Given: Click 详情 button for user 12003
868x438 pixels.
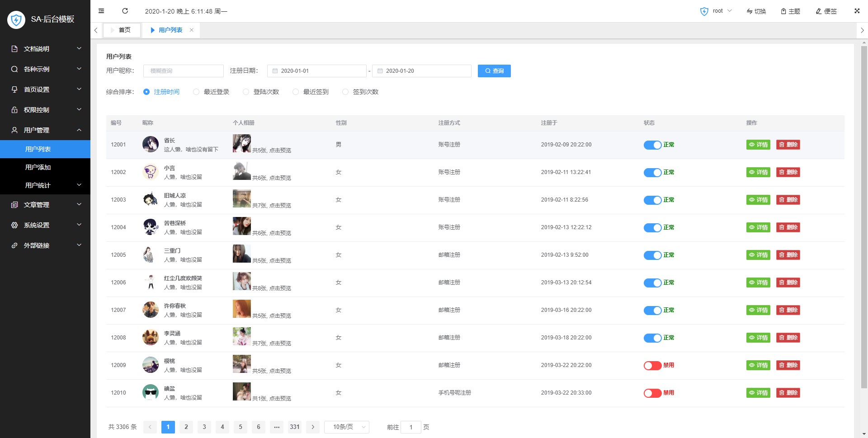Looking at the screenshot, I should coord(758,199).
